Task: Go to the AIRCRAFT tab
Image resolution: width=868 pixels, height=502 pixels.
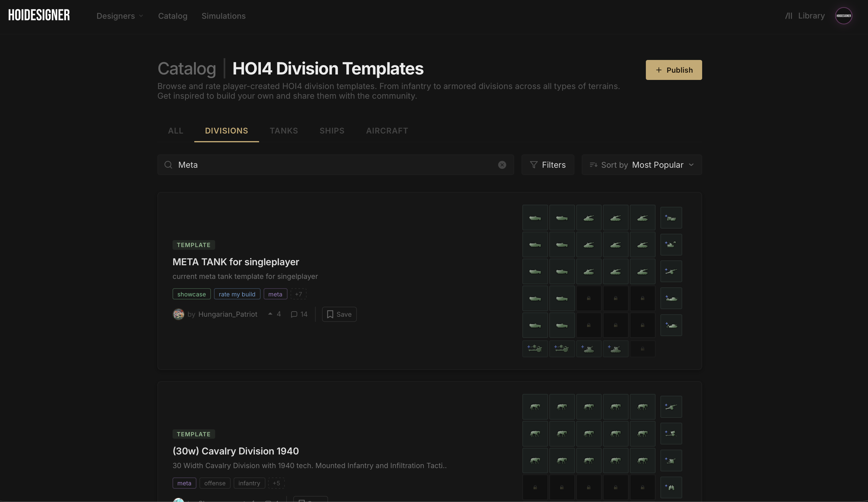Action: click(x=387, y=130)
